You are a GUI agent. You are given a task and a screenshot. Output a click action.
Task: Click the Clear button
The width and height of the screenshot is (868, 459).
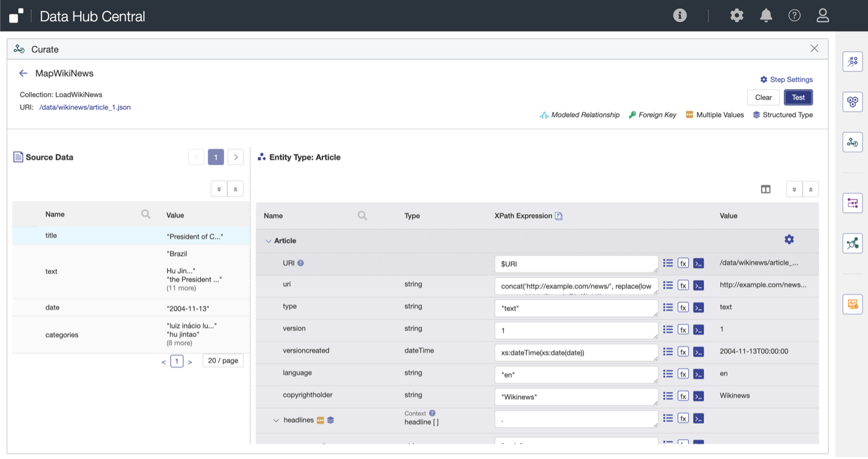tap(763, 98)
